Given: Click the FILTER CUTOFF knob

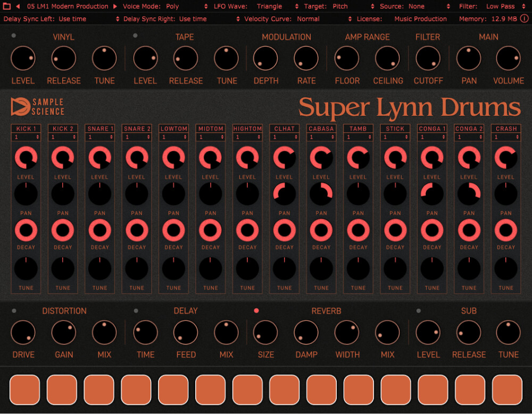Looking at the screenshot, I should click(428, 58).
